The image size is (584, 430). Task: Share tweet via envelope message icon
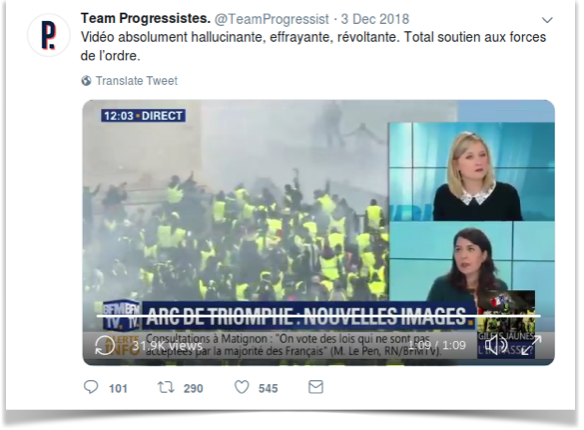click(316, 387)
